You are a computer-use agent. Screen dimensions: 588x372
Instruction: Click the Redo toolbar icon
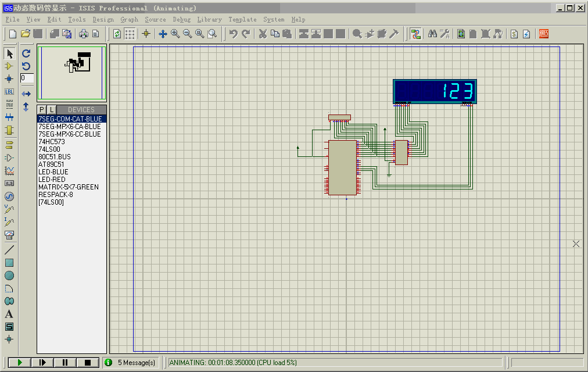(246, 34)
